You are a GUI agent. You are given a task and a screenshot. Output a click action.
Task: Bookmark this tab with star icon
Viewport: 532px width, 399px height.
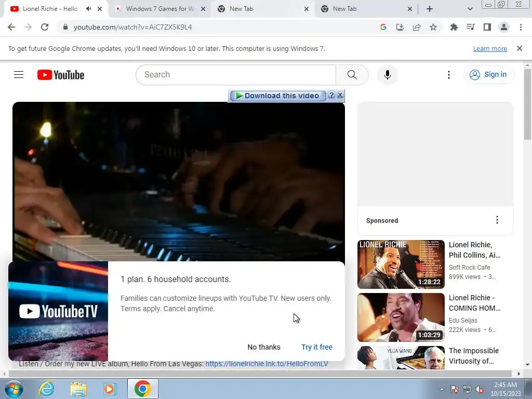[433, 27]
